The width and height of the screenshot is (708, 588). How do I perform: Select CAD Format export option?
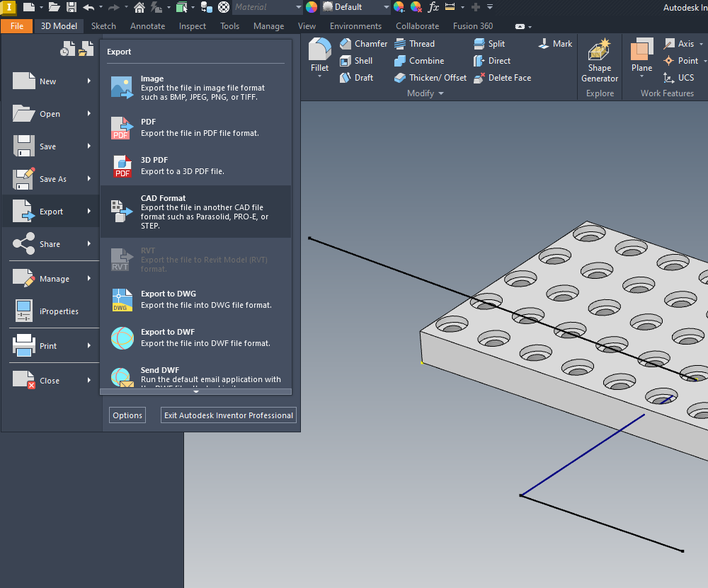click(x=196, y=212)
